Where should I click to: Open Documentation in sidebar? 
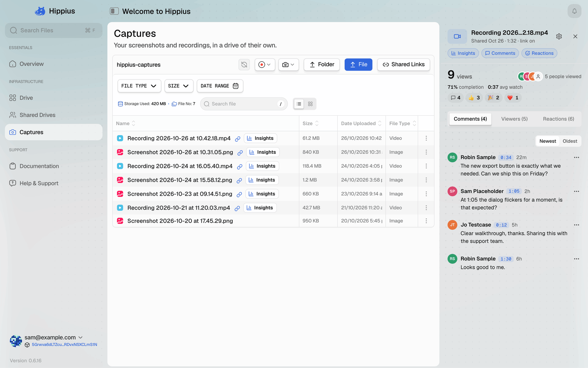[x=54, y=166]
